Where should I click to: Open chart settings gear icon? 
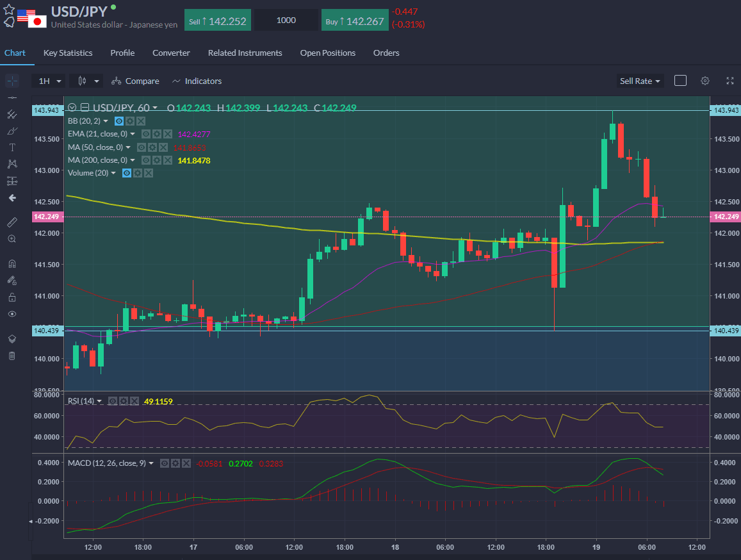click(x=705, y=81)
